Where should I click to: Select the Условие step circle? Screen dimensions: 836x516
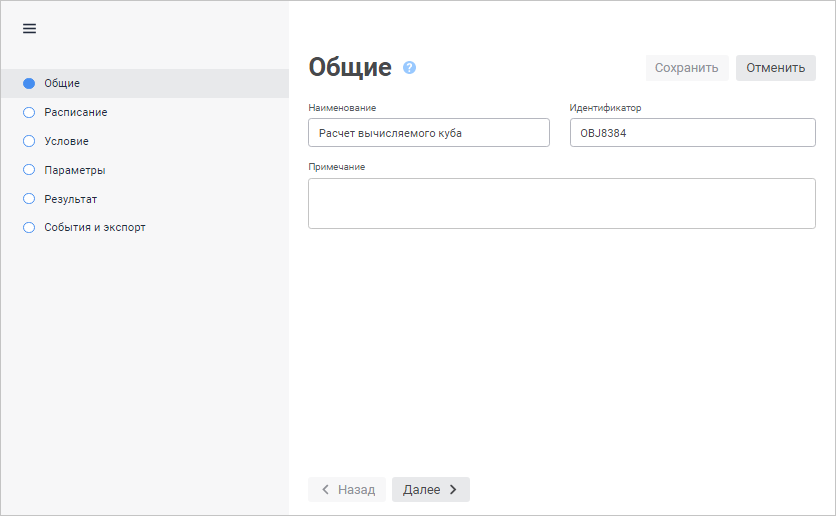29,141
